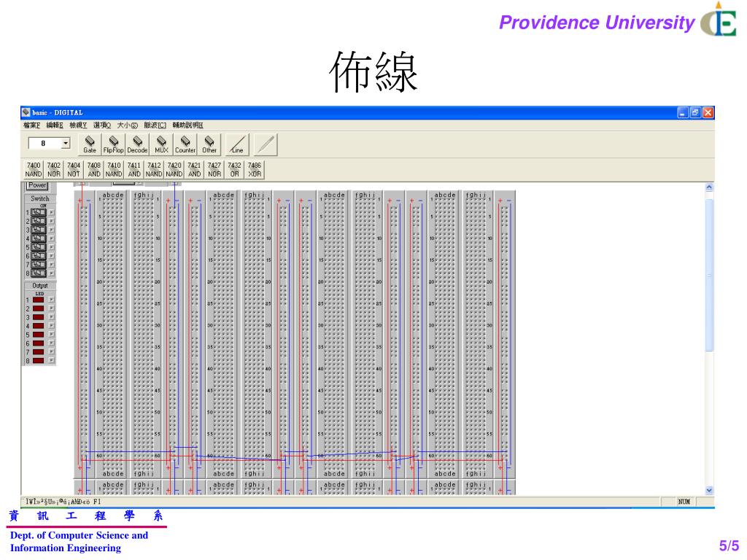
Task: Open the 檢視V (View) menu
Action: tap(78, 125)
